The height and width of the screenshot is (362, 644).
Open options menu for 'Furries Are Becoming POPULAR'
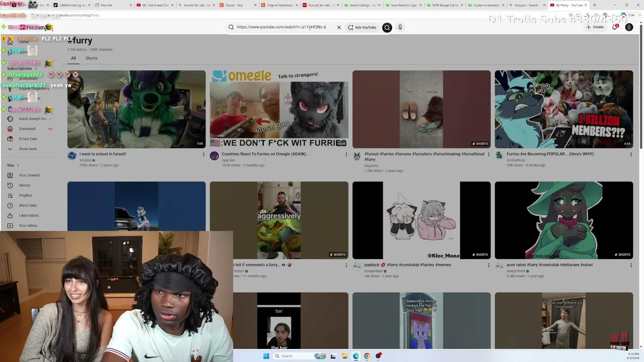click(631, 154)
